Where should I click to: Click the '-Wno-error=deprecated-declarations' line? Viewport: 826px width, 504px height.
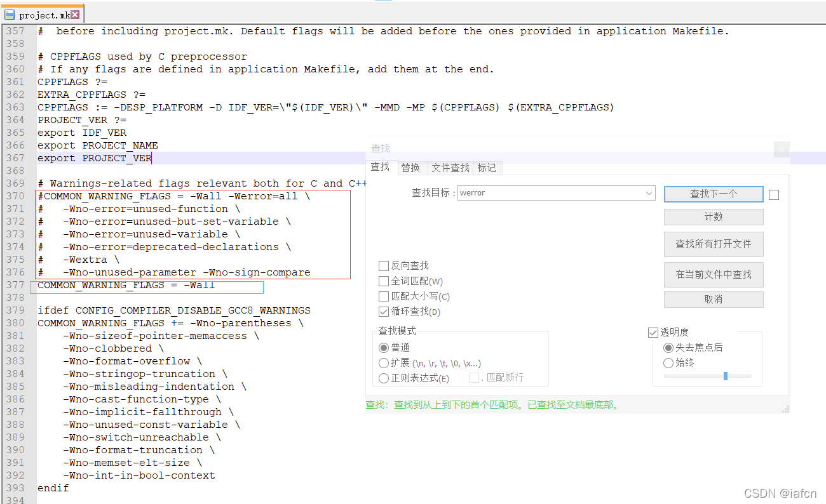(x=165, y=247)
